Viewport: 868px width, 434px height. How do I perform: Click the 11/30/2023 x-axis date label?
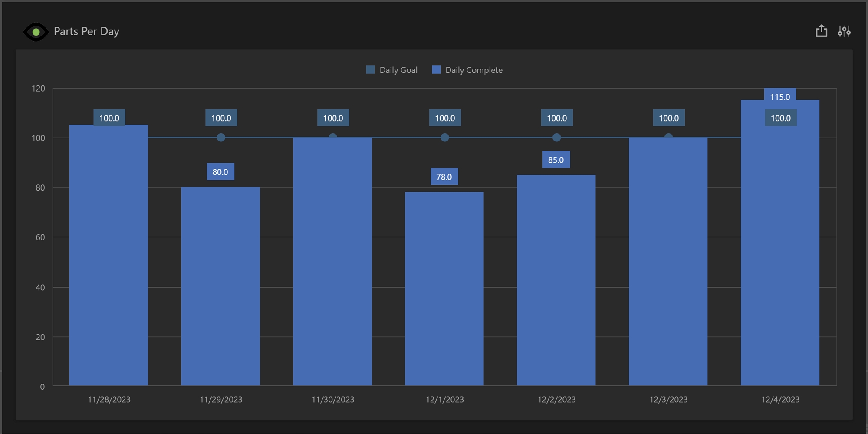pyautogui.click(x=332, y=399)
